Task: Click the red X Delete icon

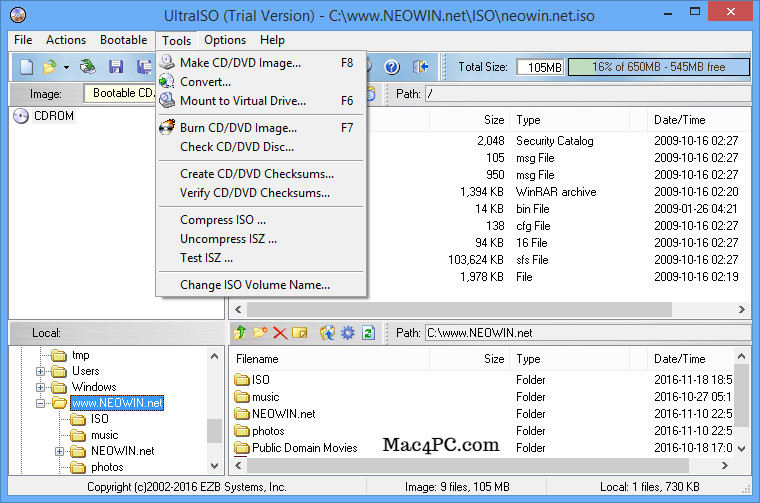Action: [x=280, y=333]
